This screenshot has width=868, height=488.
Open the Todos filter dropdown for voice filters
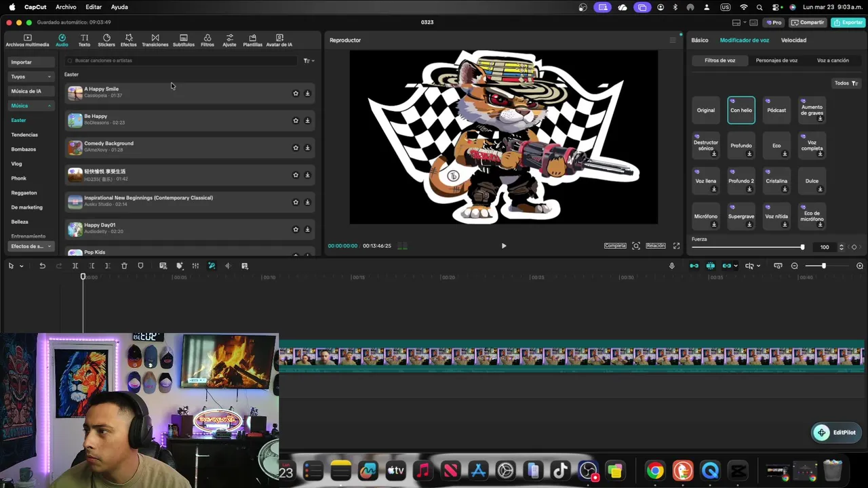pyautogui.click(x=846, y=83)
